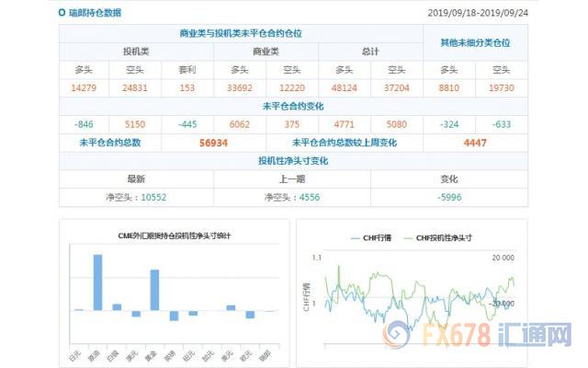Select the change value 6062
588x368 pixels.
point(240,124)
